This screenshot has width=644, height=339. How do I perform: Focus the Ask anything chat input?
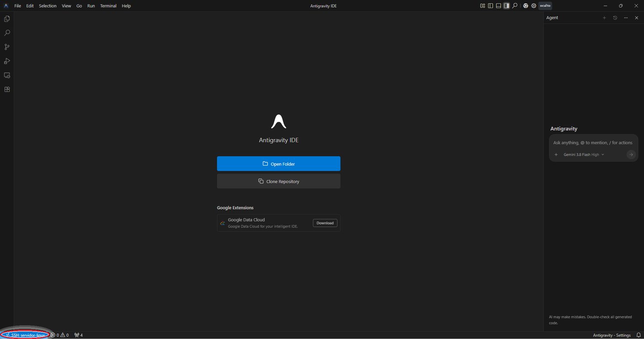coord(593,142)
